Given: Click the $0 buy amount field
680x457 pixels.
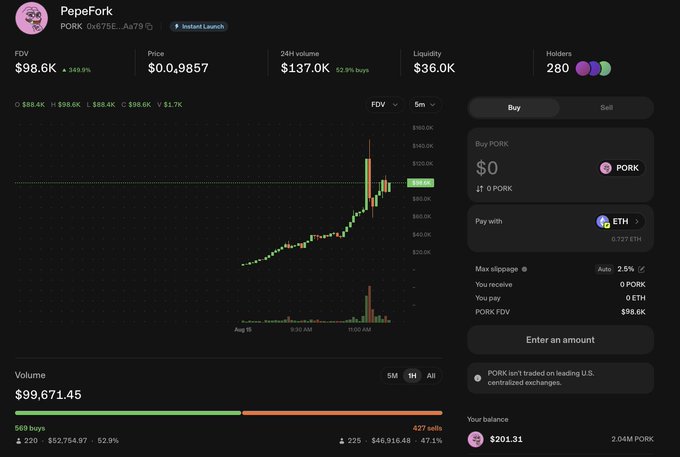Looking at the screenshot, I should (487, 168).
